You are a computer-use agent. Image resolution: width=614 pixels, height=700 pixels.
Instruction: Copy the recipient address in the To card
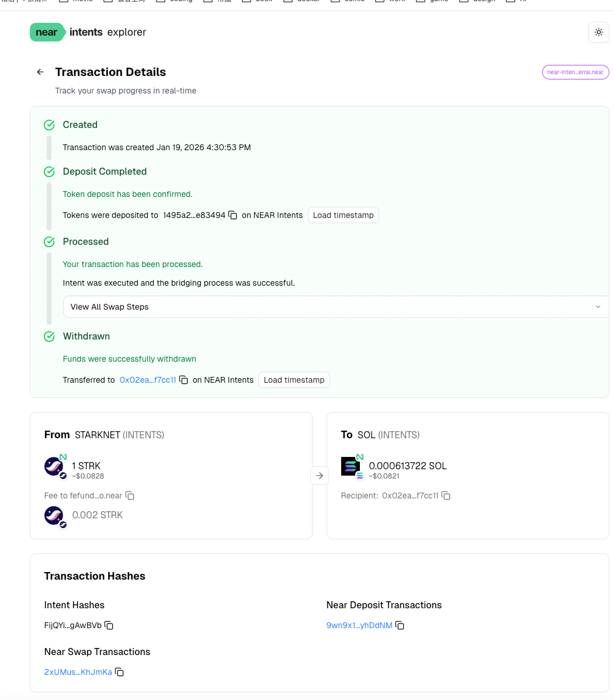point(446,495)
